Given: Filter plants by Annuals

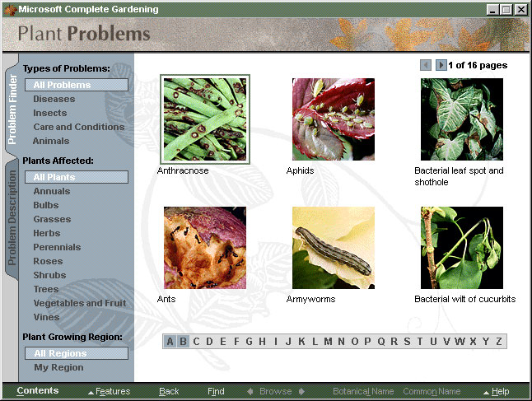Looking at the screenshot, I should (52, 191).
